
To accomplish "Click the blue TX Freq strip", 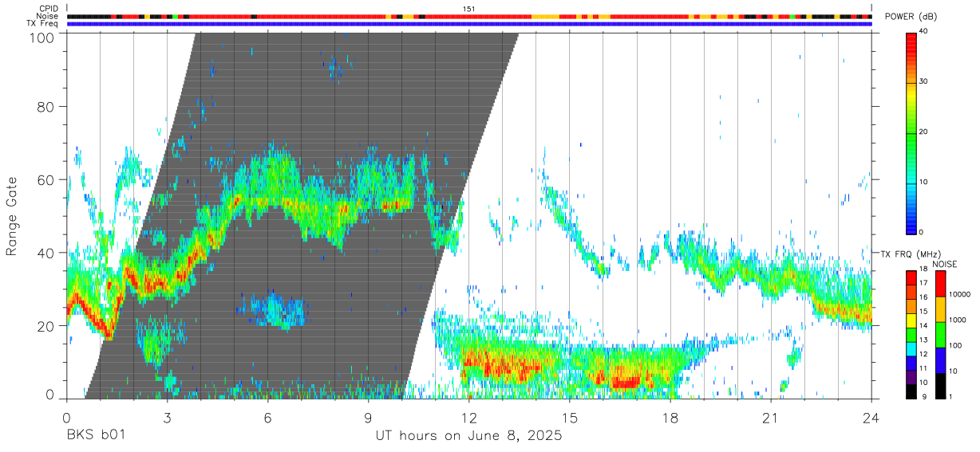I will point(469,24).
